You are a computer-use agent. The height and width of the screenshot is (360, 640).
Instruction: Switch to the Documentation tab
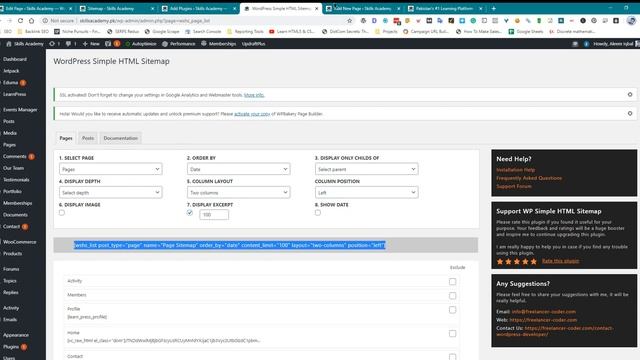[120, 138]
